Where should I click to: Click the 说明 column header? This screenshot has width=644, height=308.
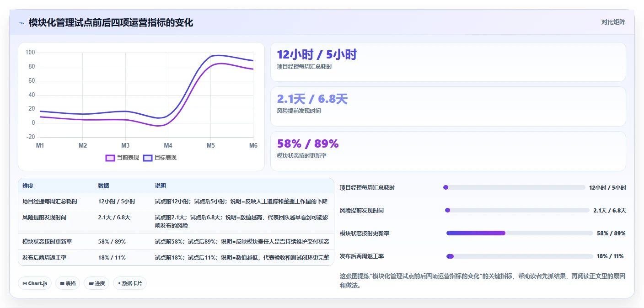click(x=161, y=186)
